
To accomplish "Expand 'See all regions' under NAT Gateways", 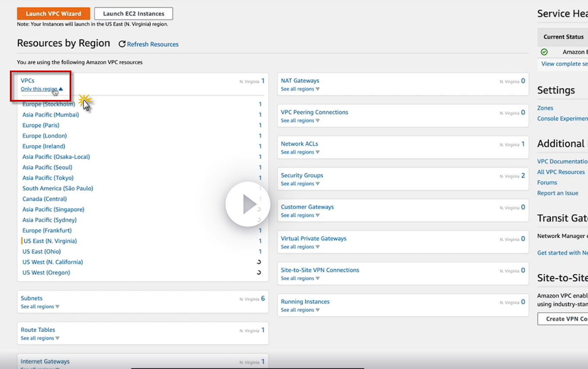I will click(300, 89).
